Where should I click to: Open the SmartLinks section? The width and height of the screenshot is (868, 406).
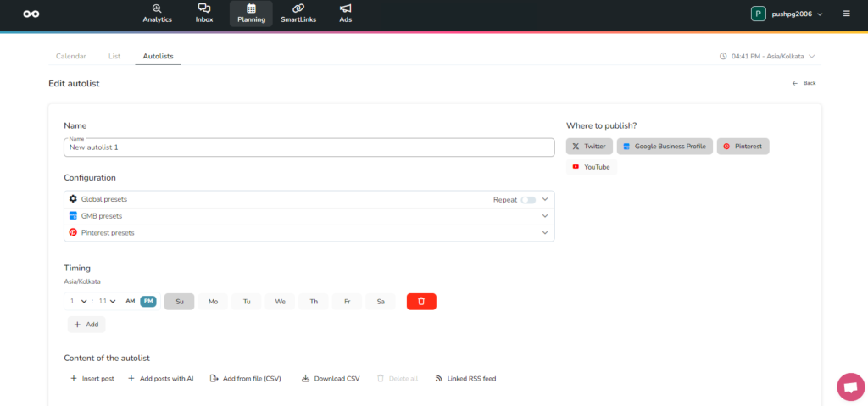coord(298,14)
